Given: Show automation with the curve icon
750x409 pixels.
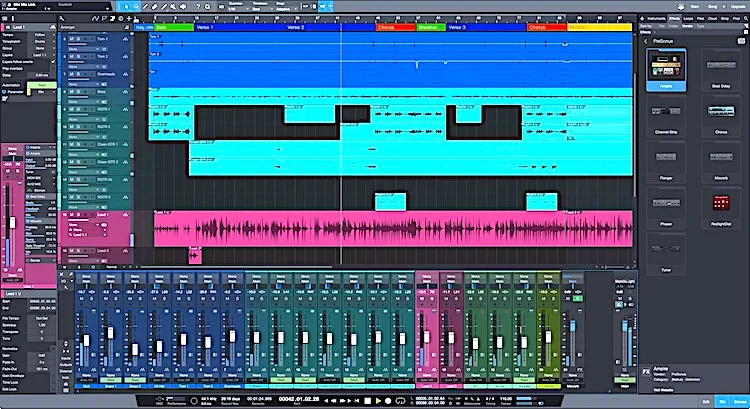Looking at the screenshot, I should coord(95,19).
